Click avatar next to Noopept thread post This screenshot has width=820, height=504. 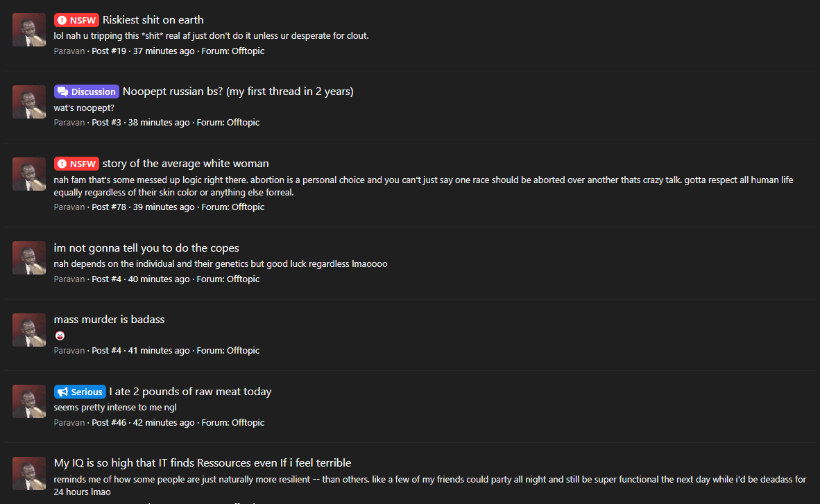(x=29, y=102)
